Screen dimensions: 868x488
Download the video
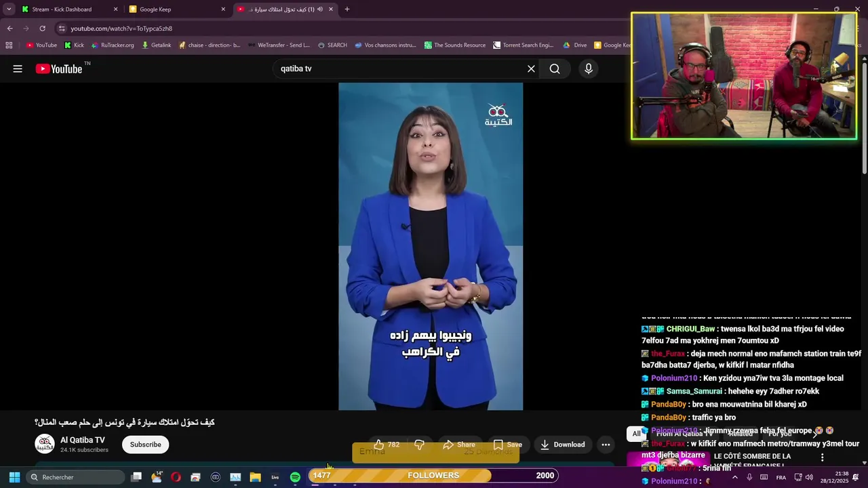(562, 445)
